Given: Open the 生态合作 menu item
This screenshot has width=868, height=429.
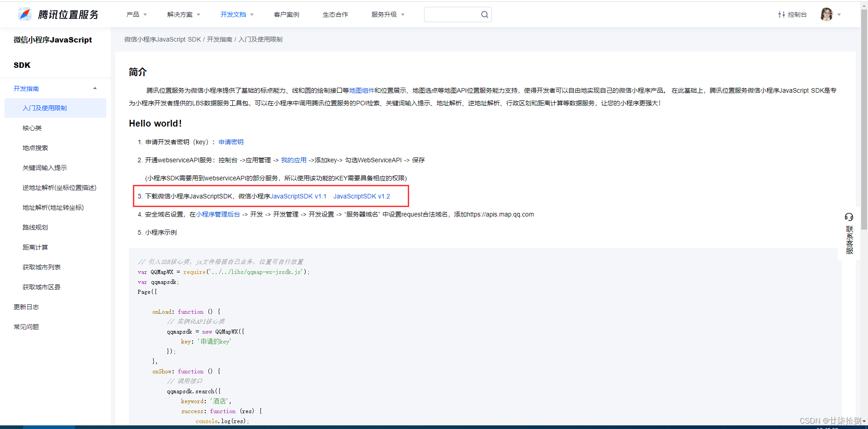Looking at the screenshot, I should pos(335,14).
